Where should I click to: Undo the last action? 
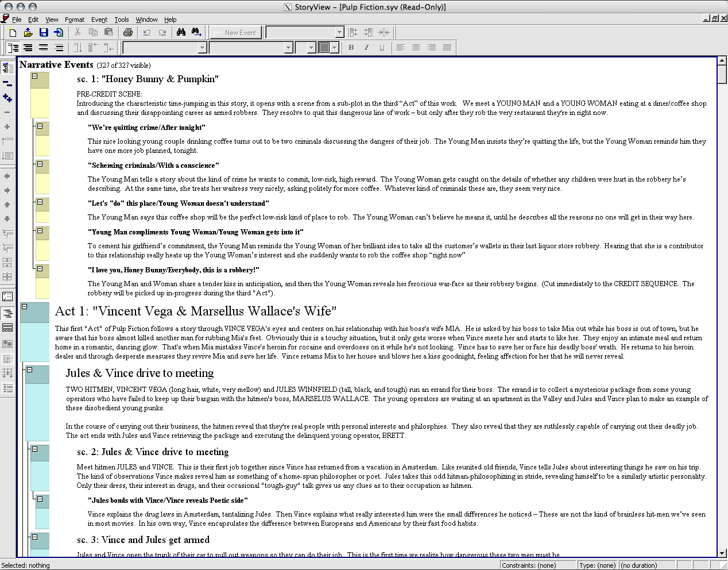pyautogui.click(x=146, y=32)
